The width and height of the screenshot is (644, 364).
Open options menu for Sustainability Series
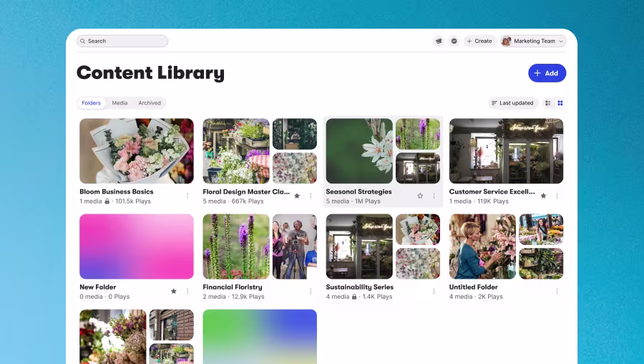point(434,291)
